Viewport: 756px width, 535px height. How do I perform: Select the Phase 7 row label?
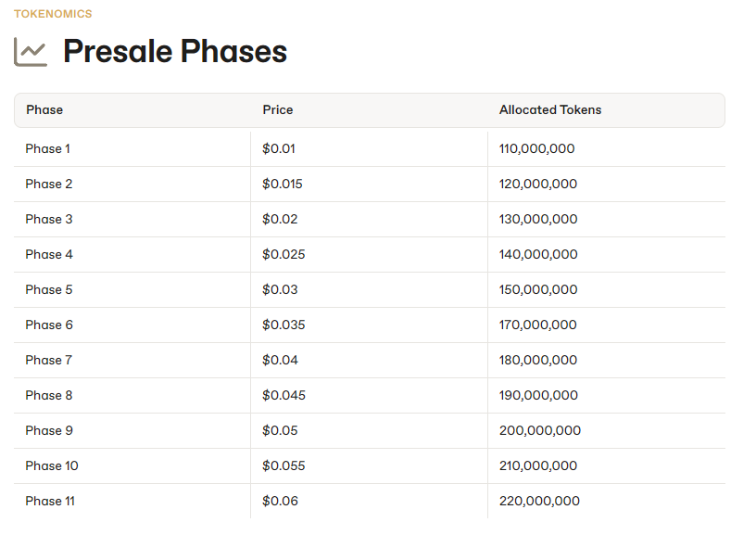point(49,360)
